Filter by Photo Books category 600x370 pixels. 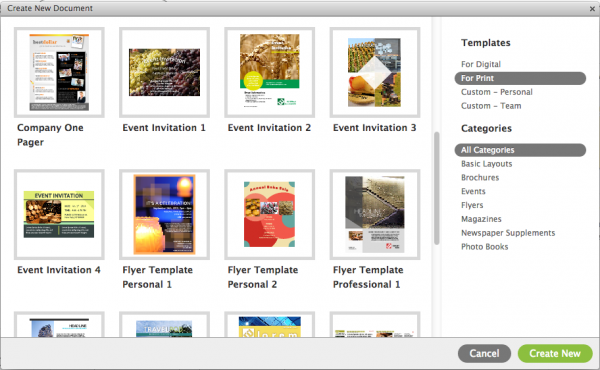[484, 246]
